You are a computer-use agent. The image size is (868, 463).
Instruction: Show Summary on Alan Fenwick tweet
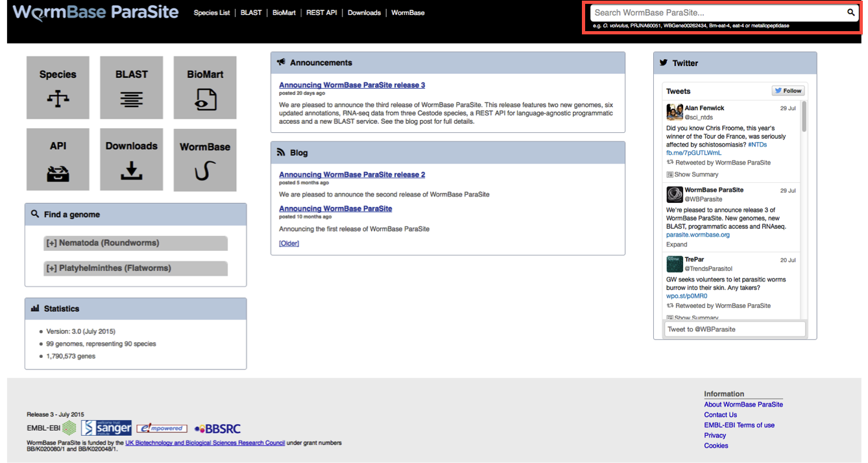pyautogui.click(x=696, y=174)
